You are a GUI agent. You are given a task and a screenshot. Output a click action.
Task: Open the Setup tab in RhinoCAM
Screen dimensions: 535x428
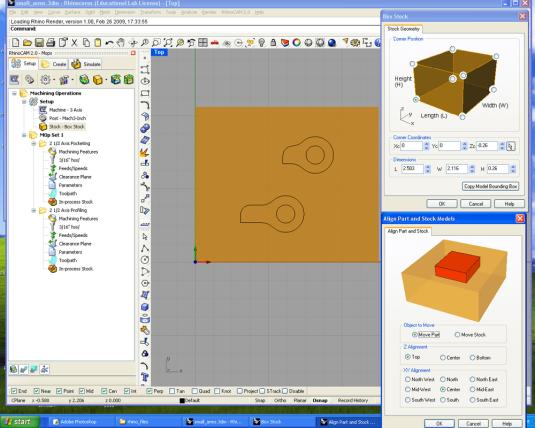(x=24, y=63)
